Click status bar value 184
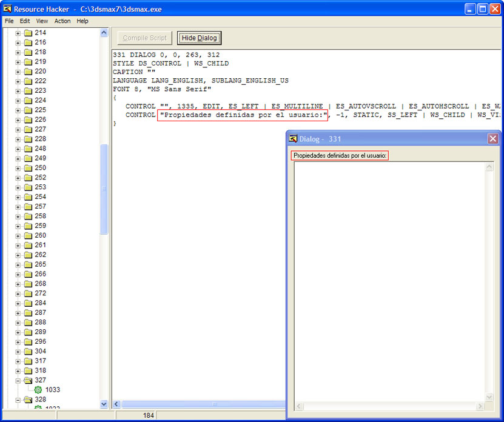Image resolution: width=504 pixels, height=422 pixels. point(149,415)
